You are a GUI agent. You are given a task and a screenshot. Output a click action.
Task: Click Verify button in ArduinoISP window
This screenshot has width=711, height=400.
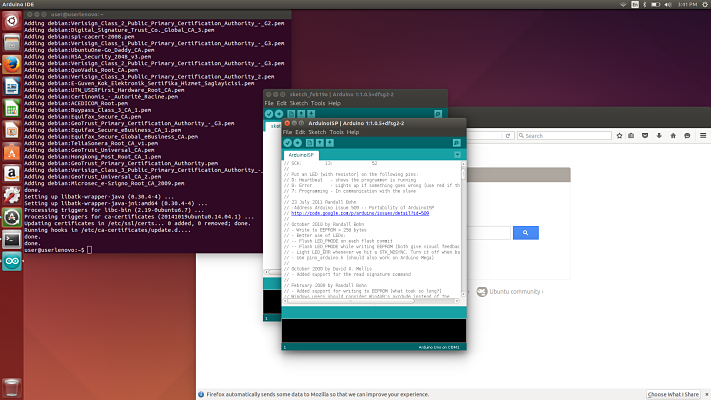tap(287, 143)
